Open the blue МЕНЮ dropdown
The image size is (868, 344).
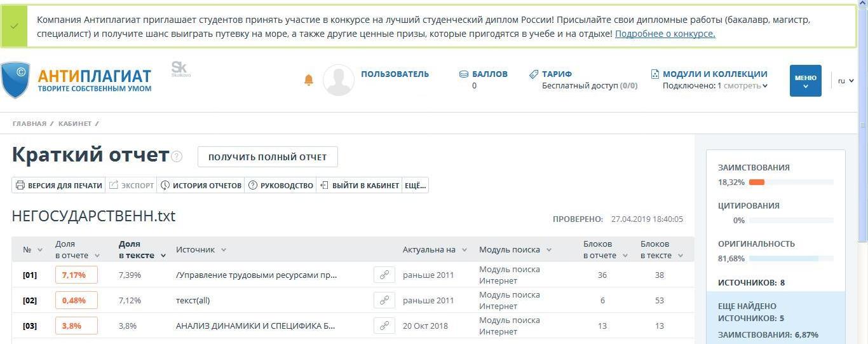(805, 81)
